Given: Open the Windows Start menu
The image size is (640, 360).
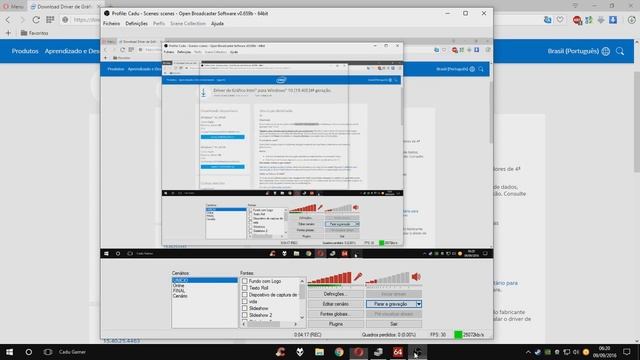Looking at the screenshot, I should [9, 352].
